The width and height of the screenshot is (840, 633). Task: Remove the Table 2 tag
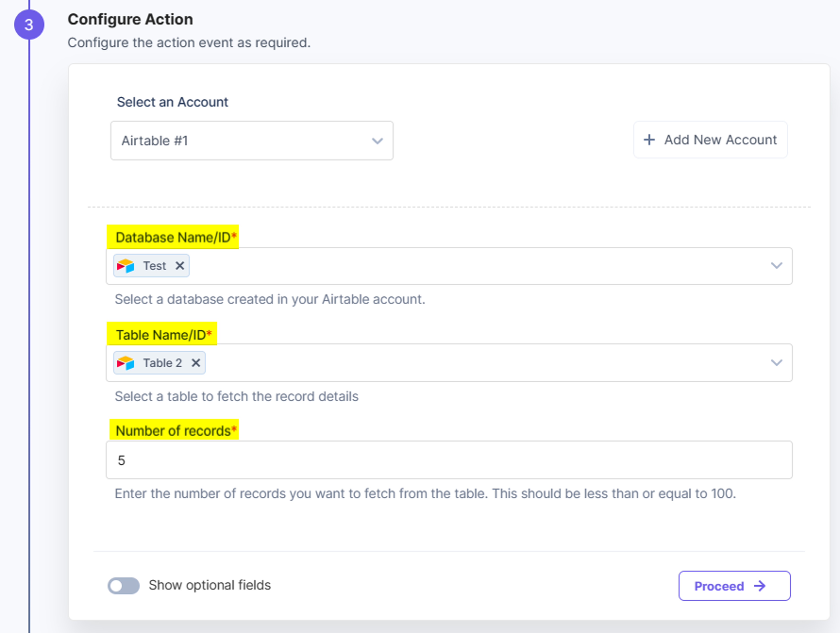click(196, 363)
